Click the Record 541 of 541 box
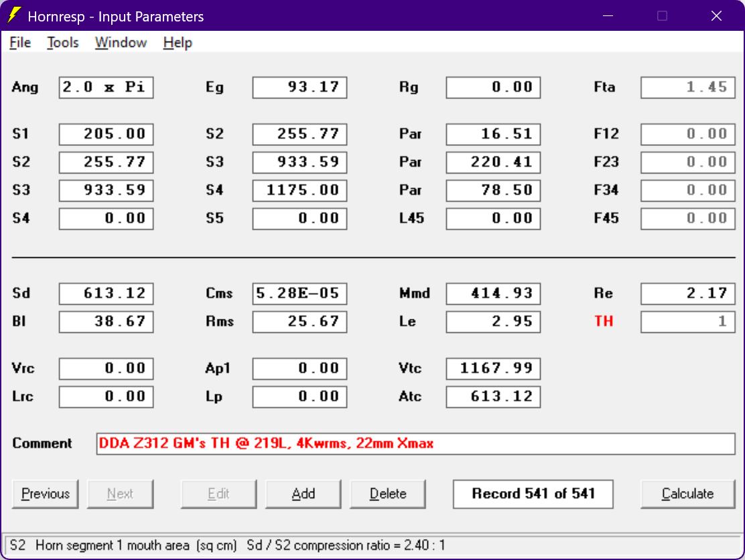 (533, 494)
